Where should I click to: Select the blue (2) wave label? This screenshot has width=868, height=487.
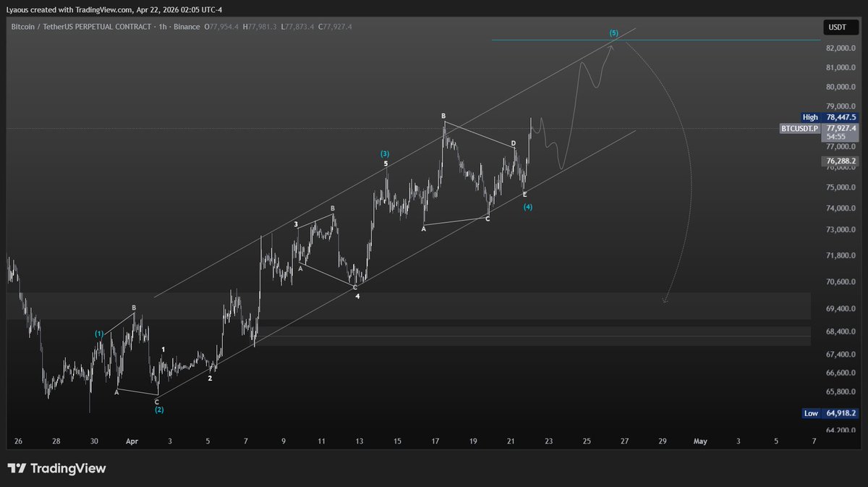(159, 410)
